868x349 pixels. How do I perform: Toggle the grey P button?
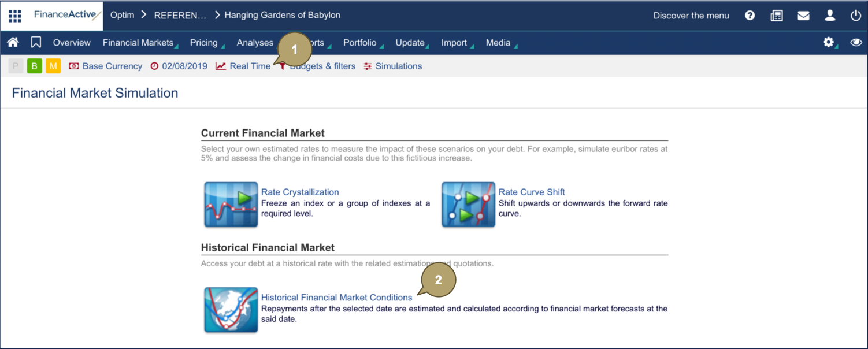click(16, 66)
